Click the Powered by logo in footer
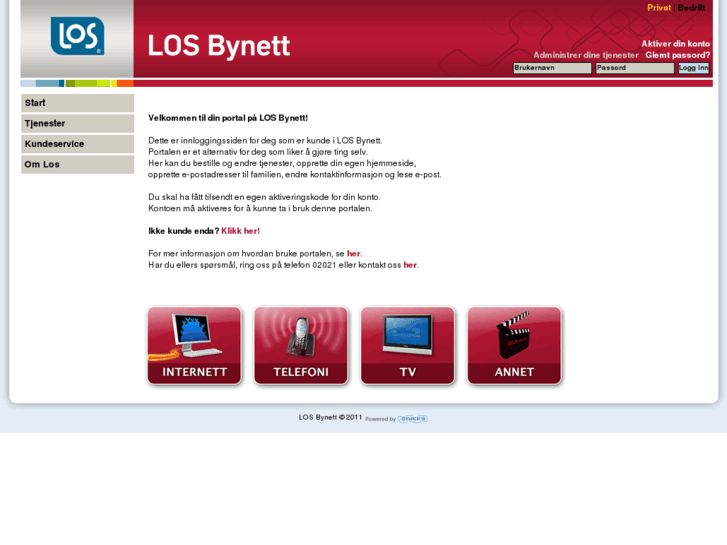Viewport: 727px width, 545px height. 413,418
